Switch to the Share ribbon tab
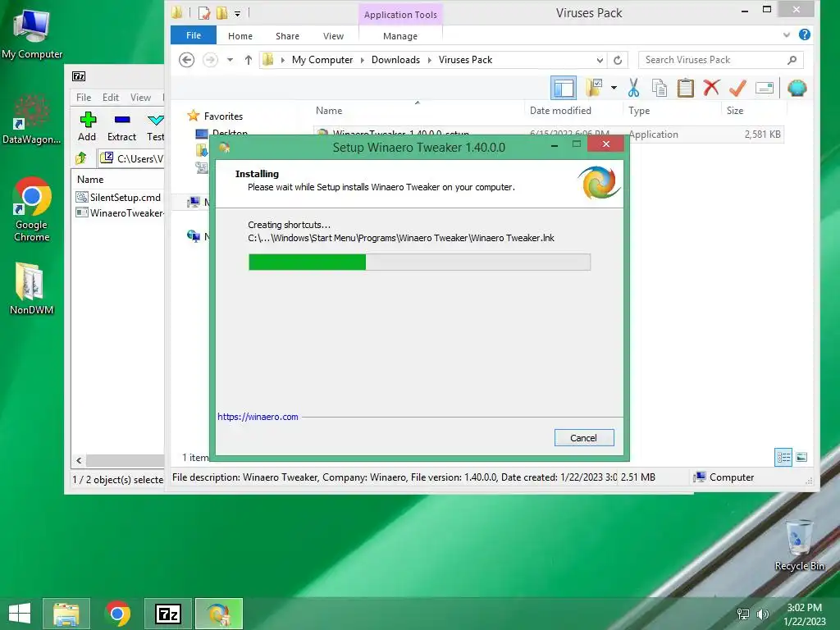 coord(287,36)
